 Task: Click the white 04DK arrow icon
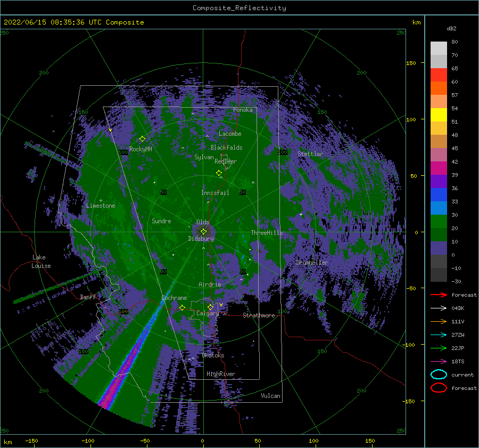click(x=439, y=308)
